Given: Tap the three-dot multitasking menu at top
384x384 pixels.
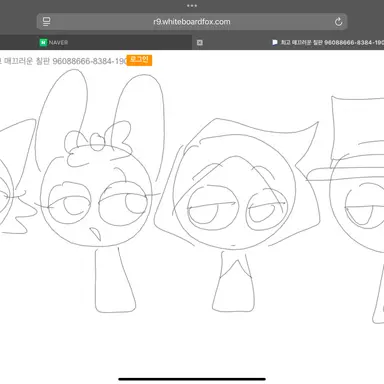Looking at the screenshot, I should [192, 5].
